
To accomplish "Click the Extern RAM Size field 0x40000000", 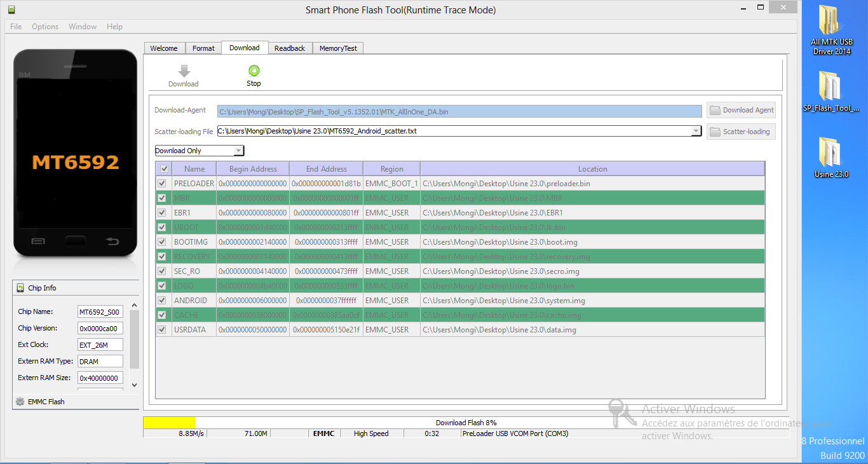I will coord(100,378).
